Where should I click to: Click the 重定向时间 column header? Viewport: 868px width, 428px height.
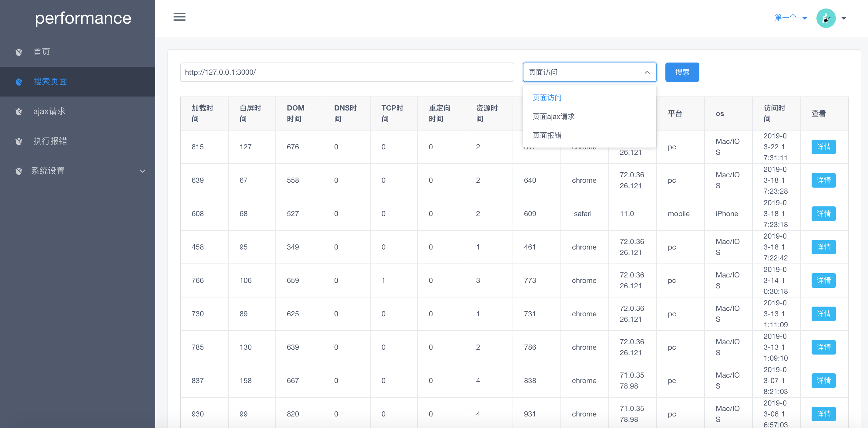[x=441, y=114]
